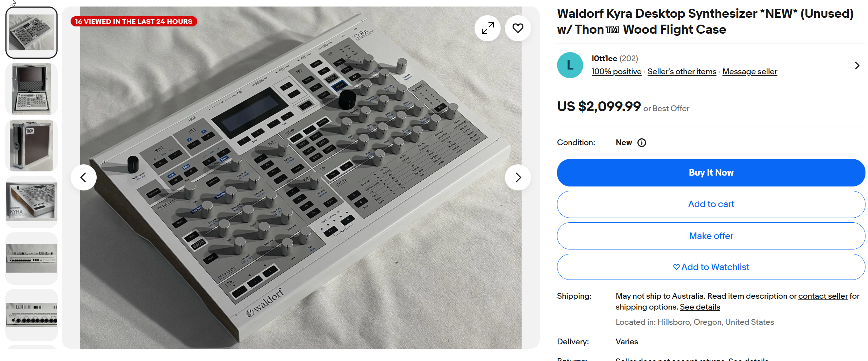This screenshot has height=361, width=868.
Task: Expand the main image to full screen
Action: pos(487,28)
